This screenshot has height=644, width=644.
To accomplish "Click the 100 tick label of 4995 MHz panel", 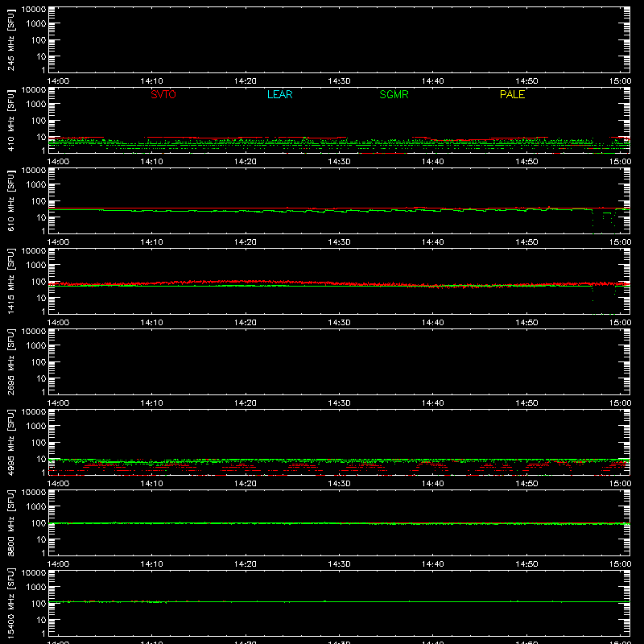I will (x=39, y=443).
